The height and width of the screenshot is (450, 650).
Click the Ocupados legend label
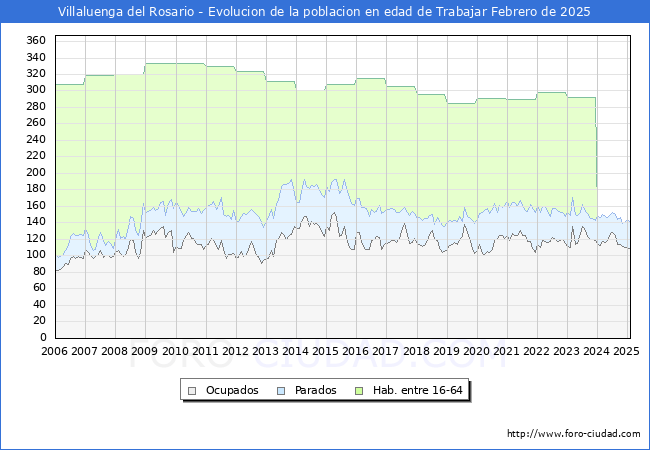[232, 390]
